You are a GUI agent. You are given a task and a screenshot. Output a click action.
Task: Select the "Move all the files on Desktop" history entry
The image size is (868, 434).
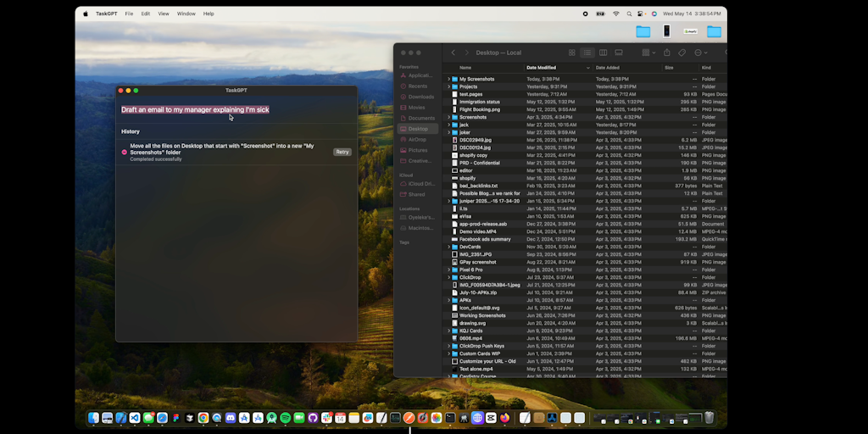(x=236, y=153)
